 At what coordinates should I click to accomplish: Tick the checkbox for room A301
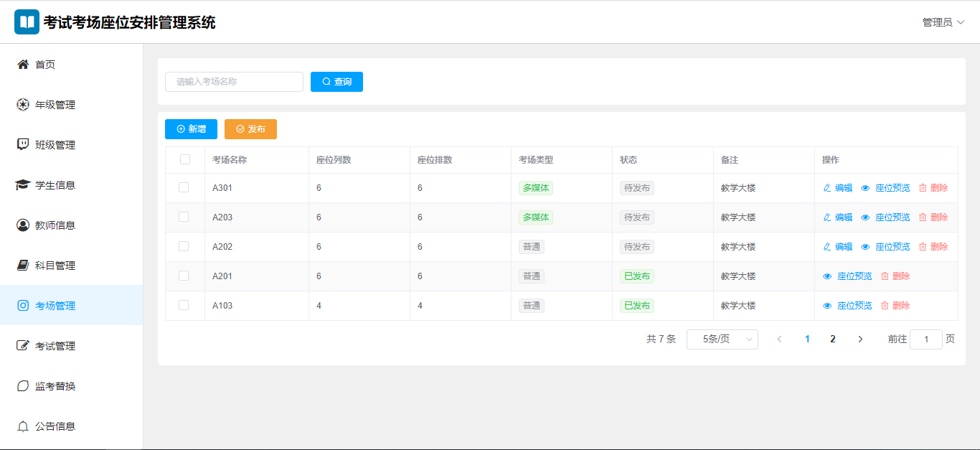pos(184,187)
